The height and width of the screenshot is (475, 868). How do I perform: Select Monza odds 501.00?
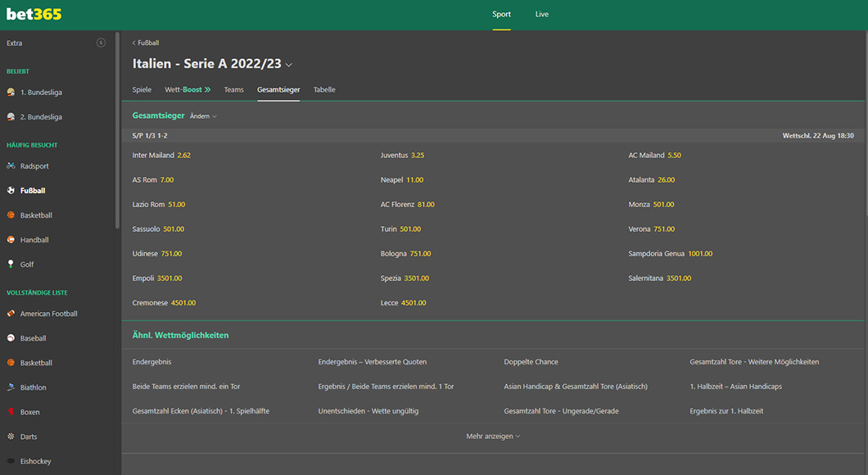click(x=663, y=204)
